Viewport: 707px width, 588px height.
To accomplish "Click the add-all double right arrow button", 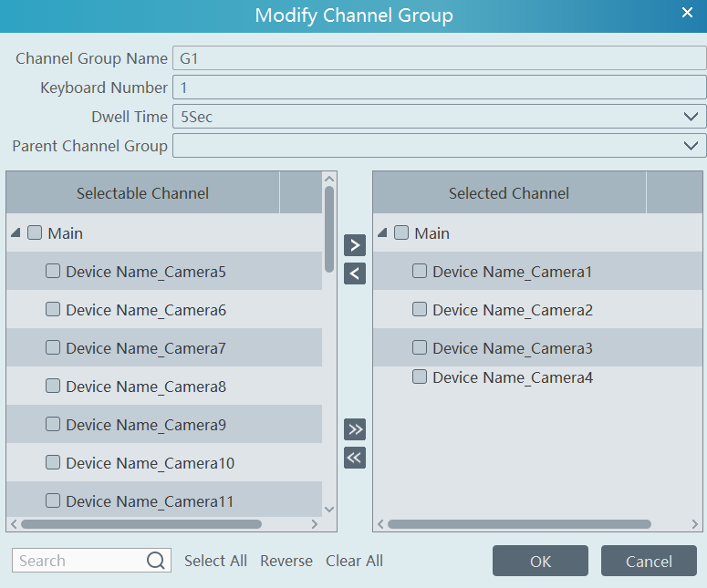I will (355, 429).
